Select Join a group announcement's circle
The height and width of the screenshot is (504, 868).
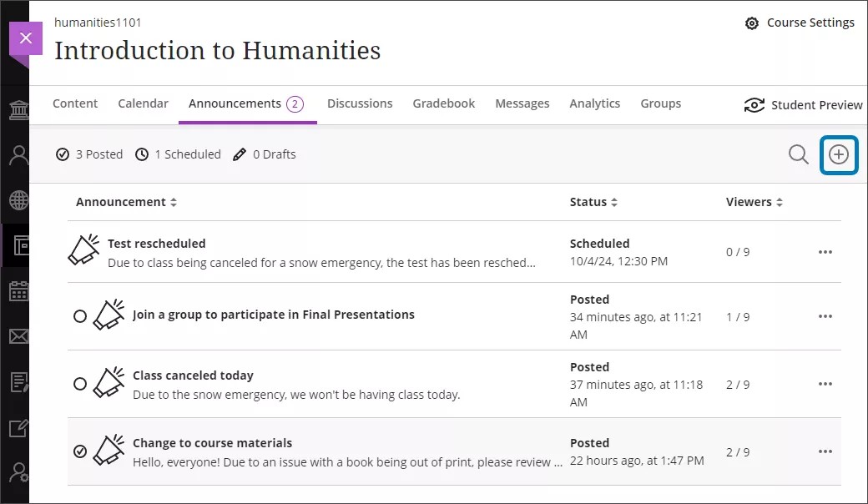point(80,315)
